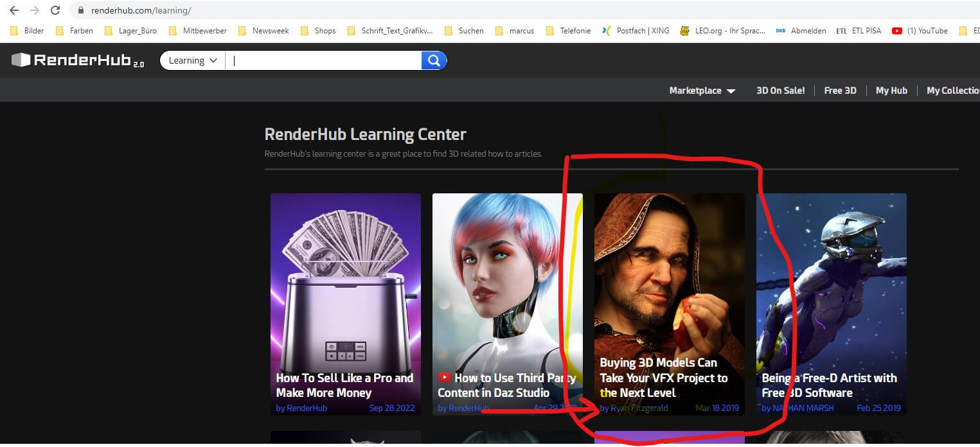The width and height of the screenshot is (980, 447).
Task: Open the 3D On Sale! menu item
Action: pos(780,91)
